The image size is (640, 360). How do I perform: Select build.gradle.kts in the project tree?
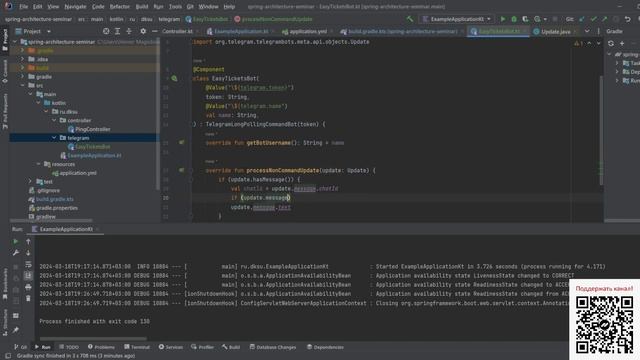tap(55, 199)
